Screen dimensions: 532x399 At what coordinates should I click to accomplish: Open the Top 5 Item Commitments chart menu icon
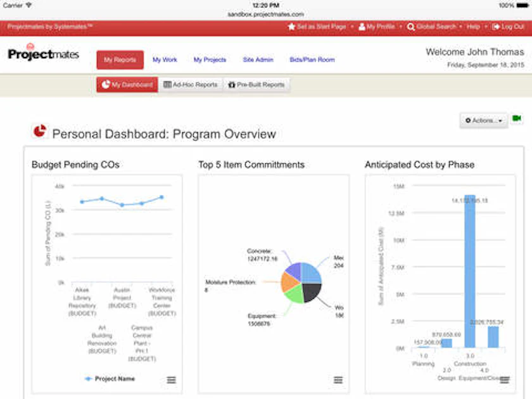(x=338, y=379)
